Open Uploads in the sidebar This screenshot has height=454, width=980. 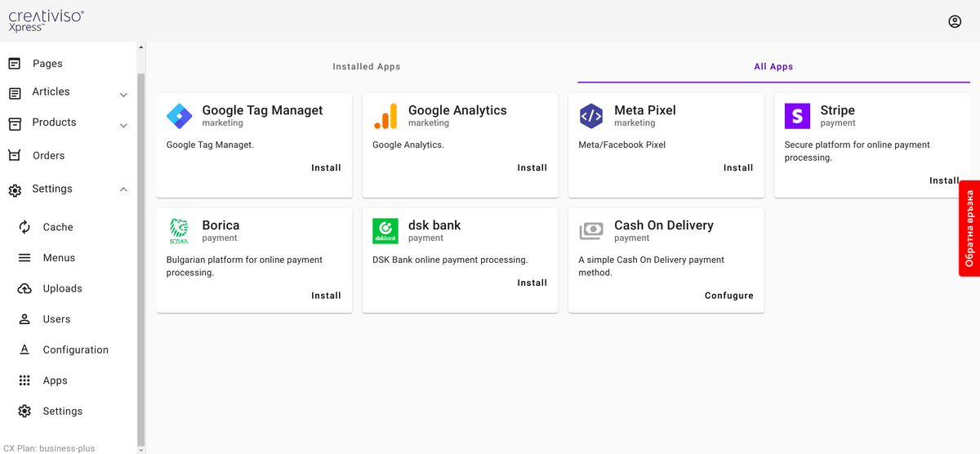62,288
